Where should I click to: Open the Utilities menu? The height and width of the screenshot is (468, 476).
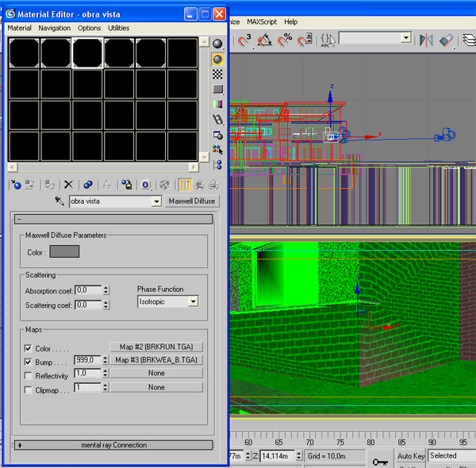tap(118, 28)
